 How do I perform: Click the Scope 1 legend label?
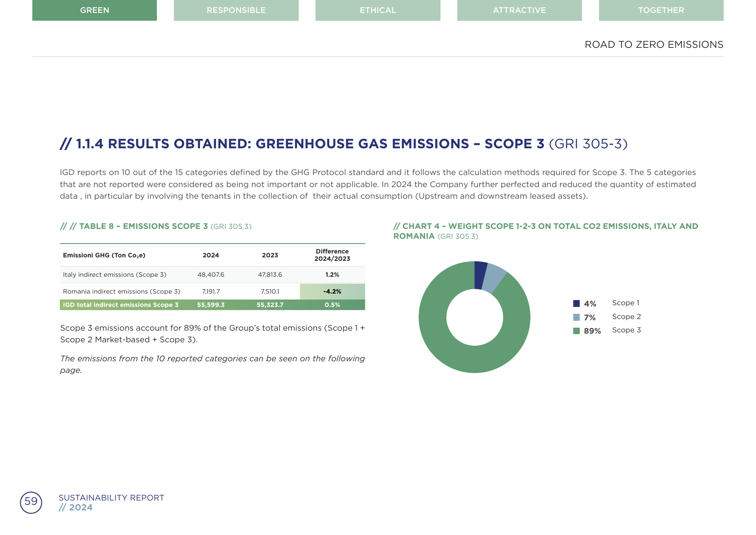(x=625, y=303)
